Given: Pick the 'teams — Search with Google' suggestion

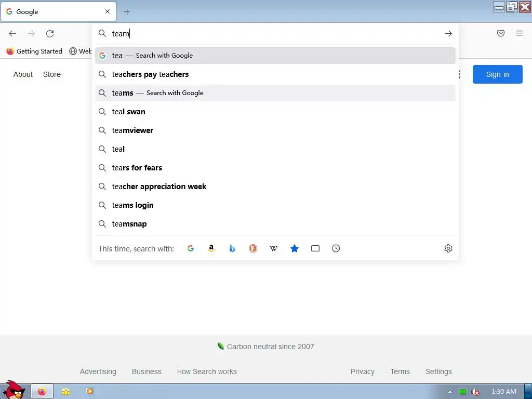Looking at the screenshot, I should pos(275,93).
